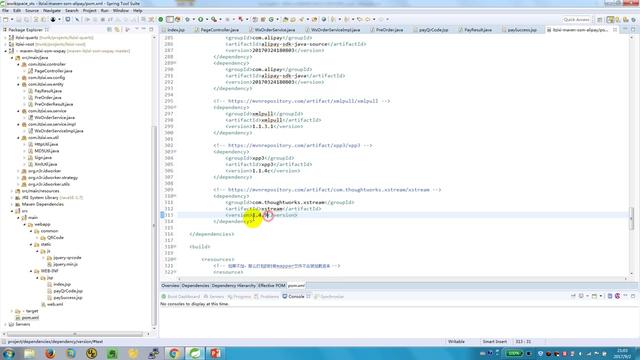Click the Package Explorer horizontal scrollbar

(x=75, y=334)
